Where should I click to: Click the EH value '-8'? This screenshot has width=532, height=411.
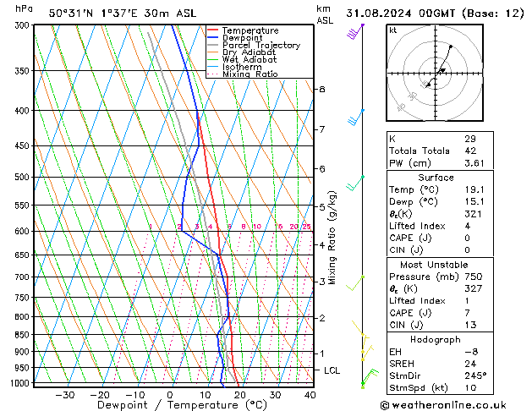pos(472,352)
